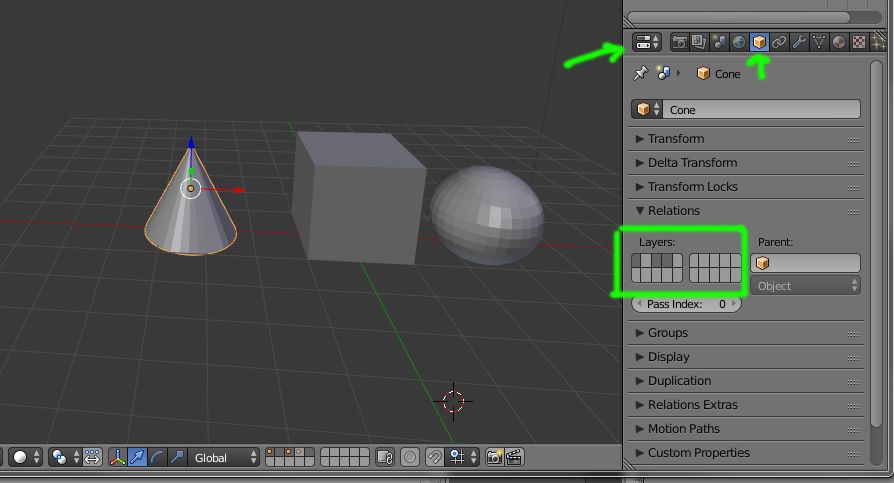Click the scene icon in the properties breadcrumb

tap(663, 73)
